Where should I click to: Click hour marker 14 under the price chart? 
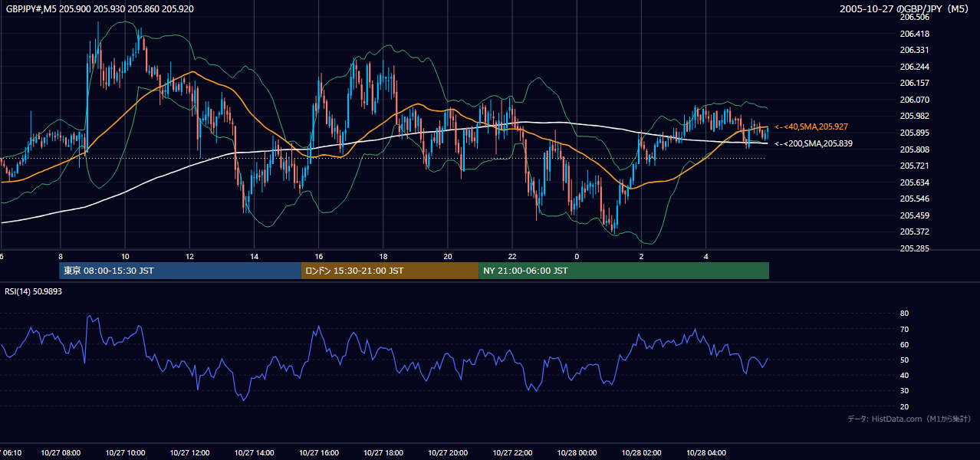pos(254,257)
